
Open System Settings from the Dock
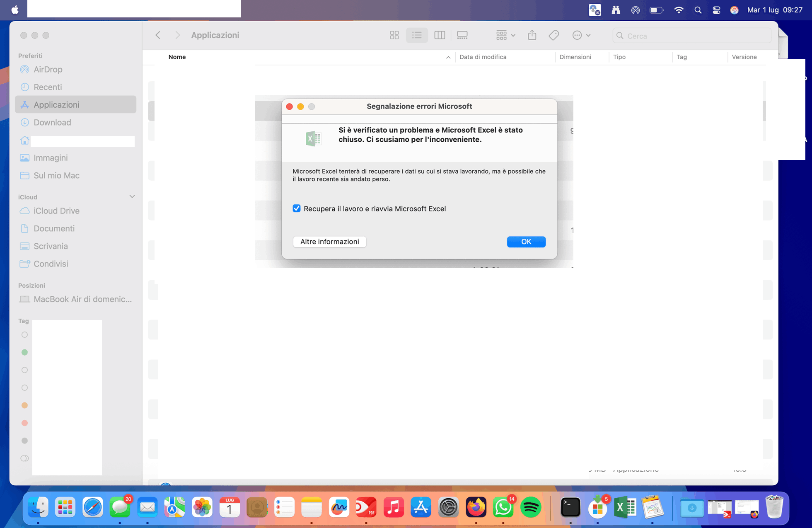click(x=448, y=507)
